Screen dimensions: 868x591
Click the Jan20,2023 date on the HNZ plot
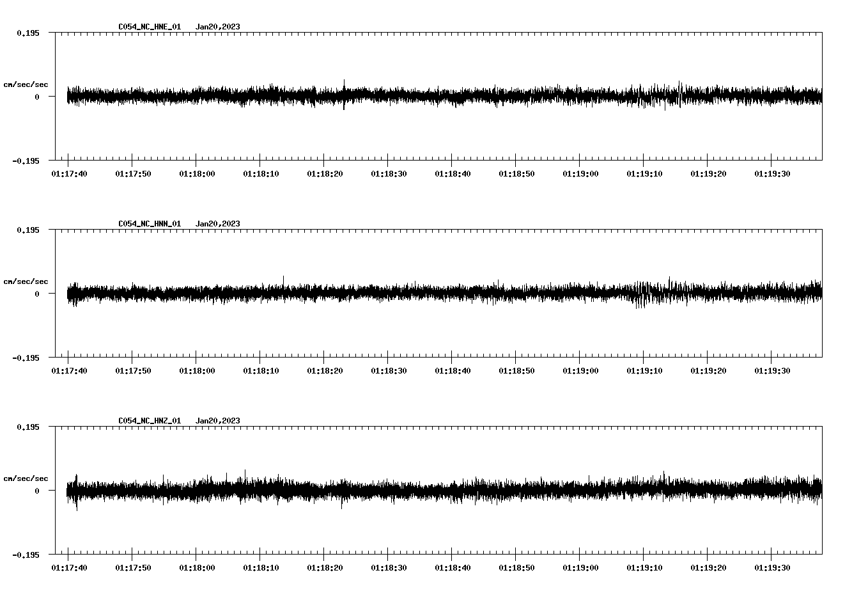click(218, 420)
